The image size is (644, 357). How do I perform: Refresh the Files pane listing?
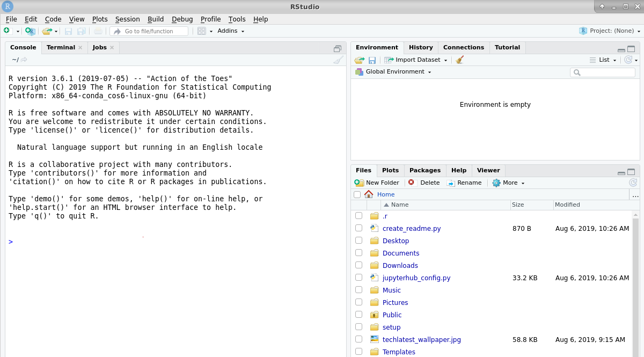pos(633,183)
